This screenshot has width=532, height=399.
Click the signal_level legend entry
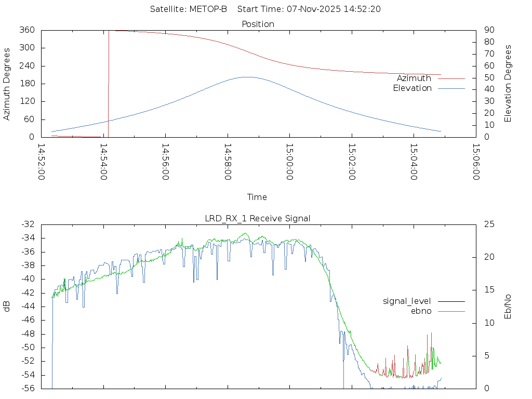click(x=407, y=301)
